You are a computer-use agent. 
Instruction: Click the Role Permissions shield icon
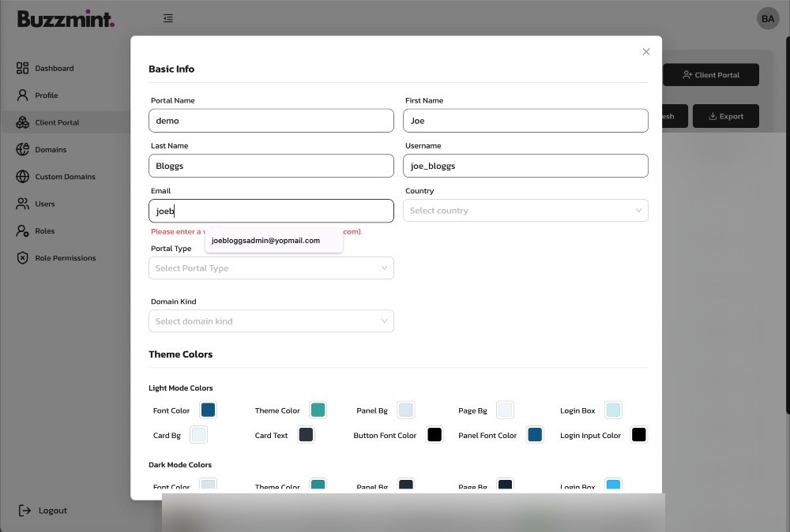coord(23,258)
